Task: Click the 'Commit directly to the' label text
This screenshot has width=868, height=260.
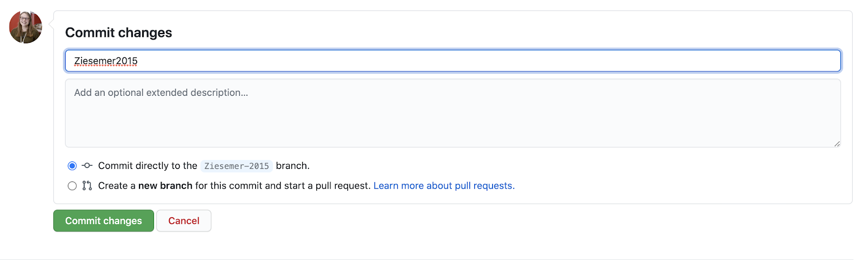Action: click(148, 166)
